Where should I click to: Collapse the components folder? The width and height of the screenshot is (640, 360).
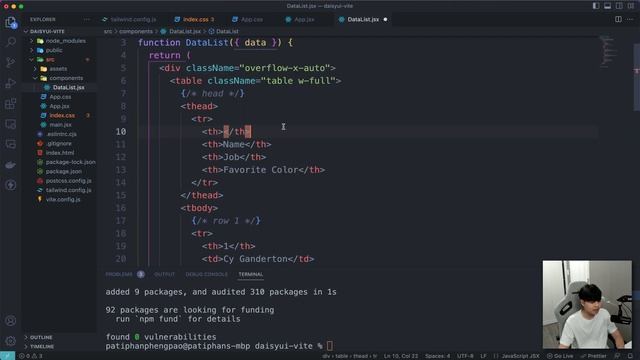tap(66, 78)
